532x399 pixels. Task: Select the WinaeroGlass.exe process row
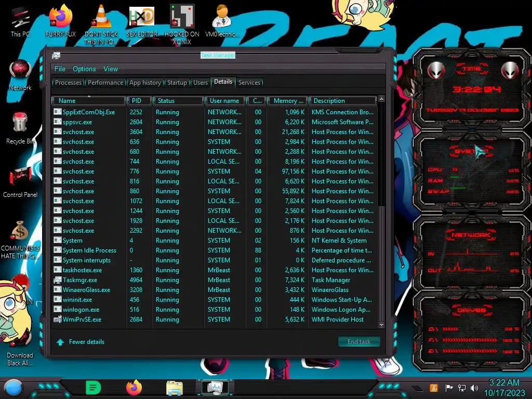215,290
